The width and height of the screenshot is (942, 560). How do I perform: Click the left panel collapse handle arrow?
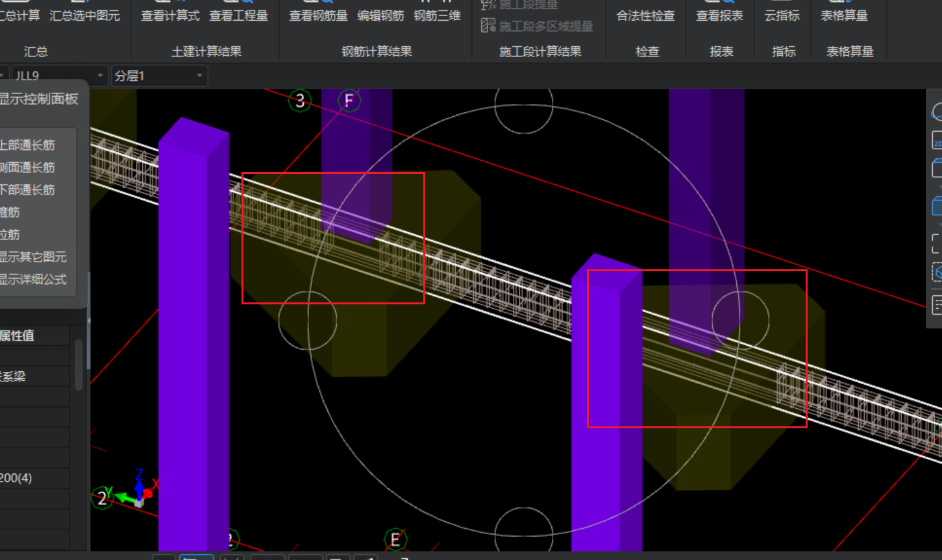pyautogui.click(x=89, y=321)
